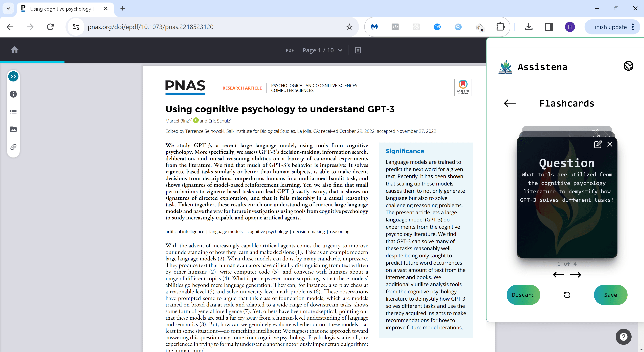Open the code brackets extension icon
The height and width of the screenshot is (352, 644).
pos(395,27)
